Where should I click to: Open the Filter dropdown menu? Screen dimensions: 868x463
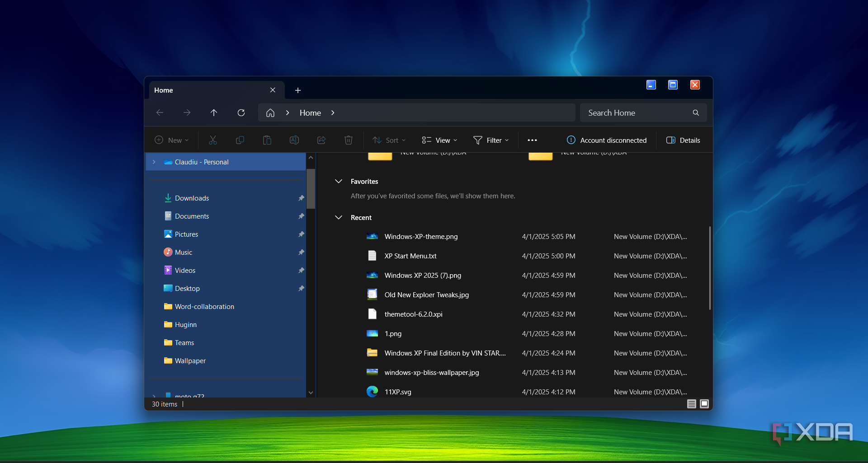coord(491,140)
